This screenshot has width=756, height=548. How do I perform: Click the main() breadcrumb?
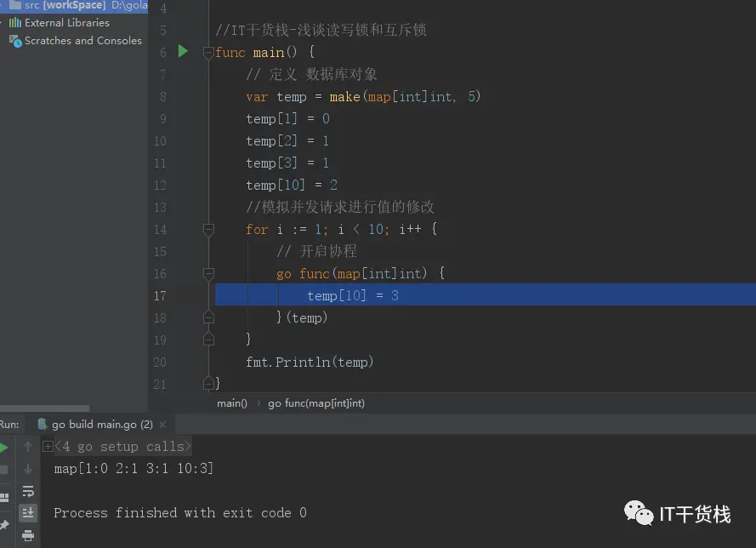tap(232, 403)
